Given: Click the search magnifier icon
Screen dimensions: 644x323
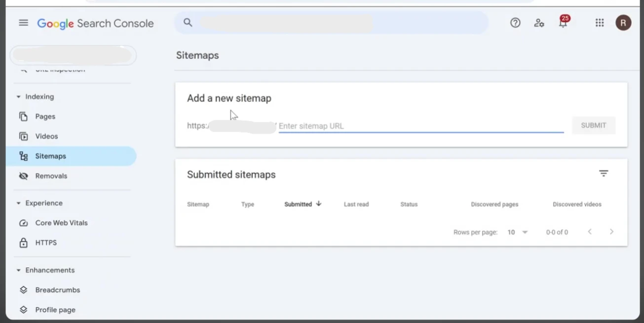Looking at the screenshot, I should click(188, 23).
